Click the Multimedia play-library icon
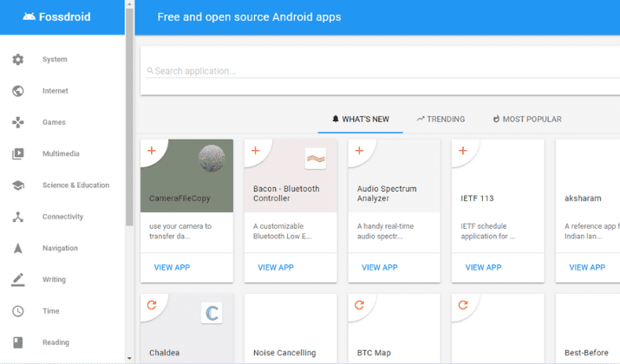Viewport: 620px width, 364px height. [18, 153]
